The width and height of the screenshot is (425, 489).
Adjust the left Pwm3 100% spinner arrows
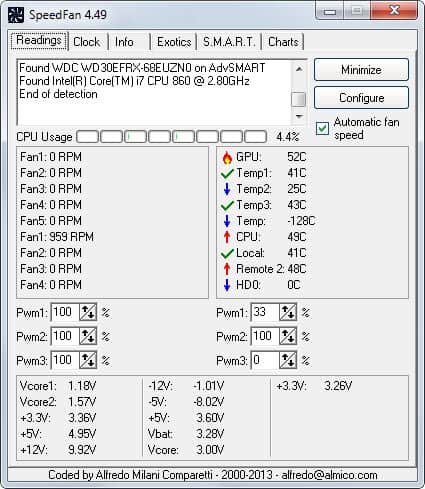[88, 360]
